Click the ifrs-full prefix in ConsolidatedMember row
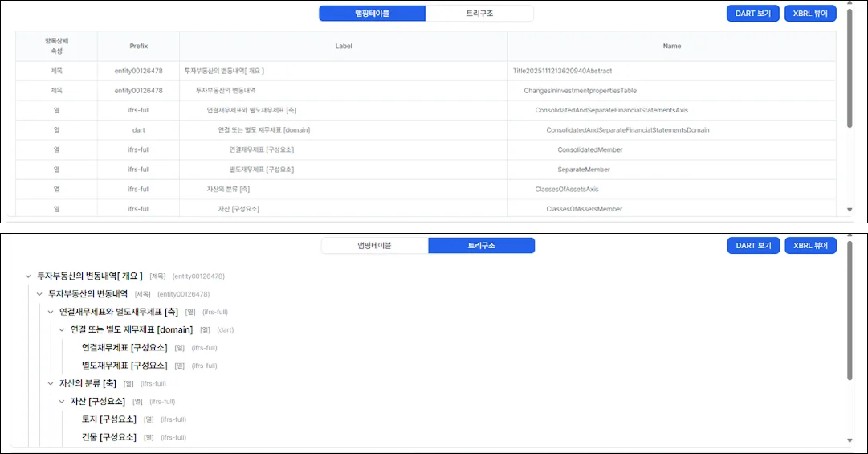The width and height of the screenshot is (868, 454). 138,150
